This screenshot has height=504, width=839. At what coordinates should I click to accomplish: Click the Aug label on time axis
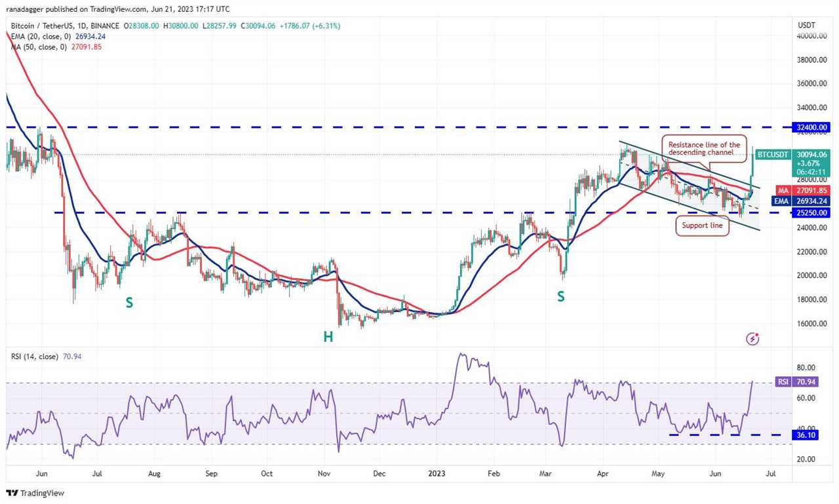click(155, 472)
